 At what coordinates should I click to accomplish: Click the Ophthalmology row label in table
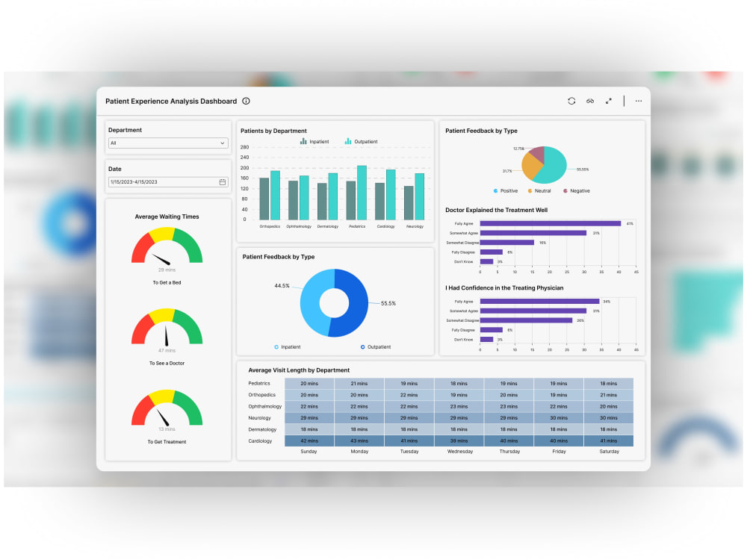coord(265,407)
